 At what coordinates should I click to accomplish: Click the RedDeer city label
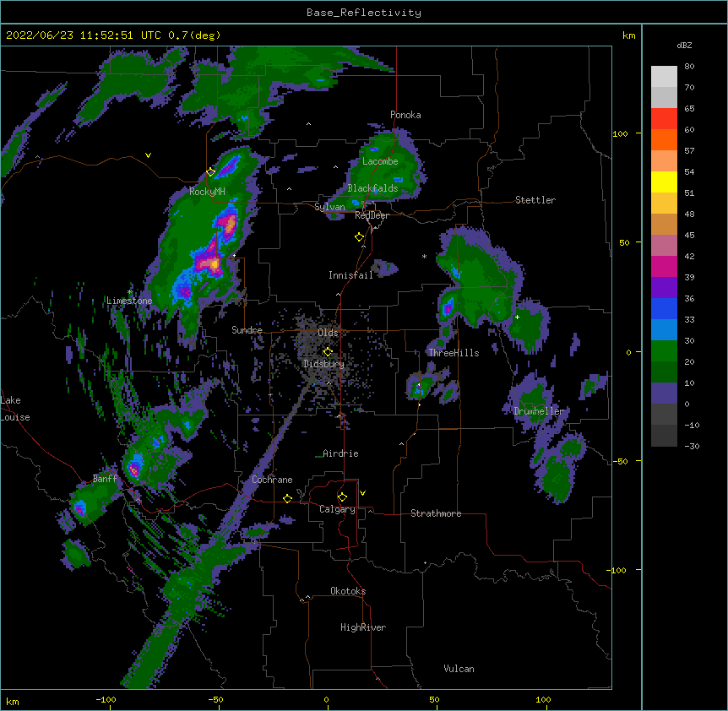click(x=372, y=215)
